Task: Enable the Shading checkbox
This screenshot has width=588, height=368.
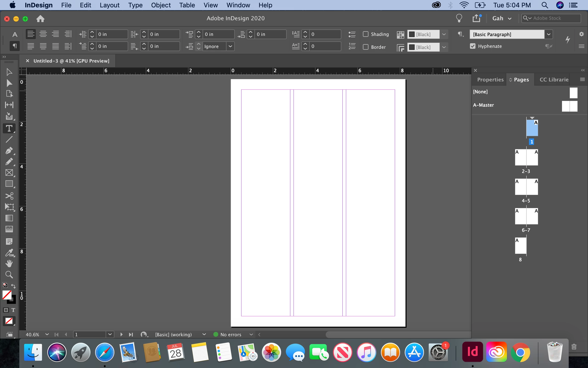Action: tap(366, 34)
